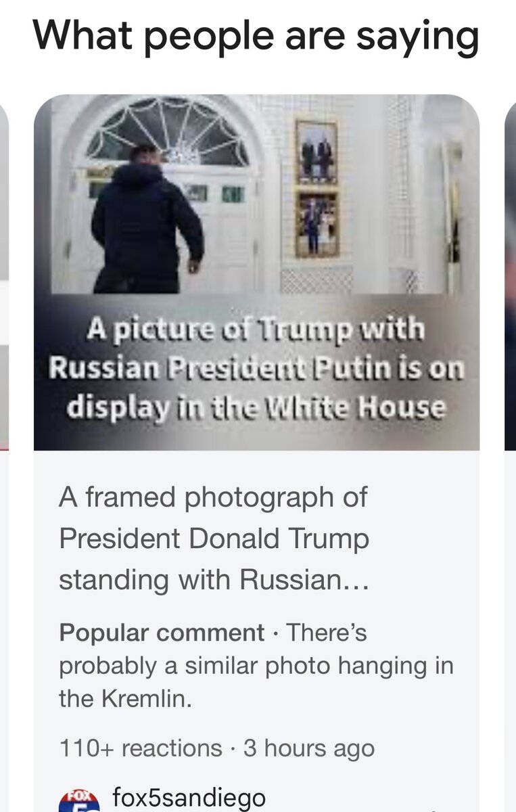The width and height of the screenshot is (516, 812).
Task: Open the fox5sandiego source link
Action: tap(189, 797)
